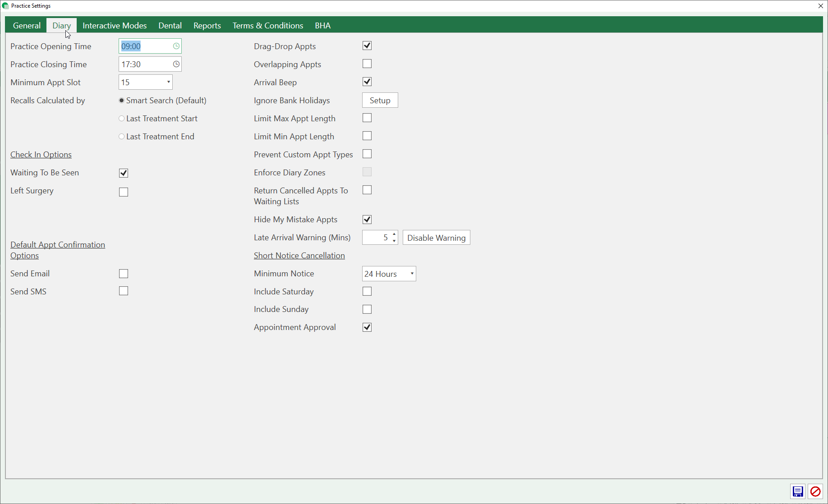Decrease Late Arrival Warning minutes
Viewport: 828px width, 504px height.
pos(394,241)
